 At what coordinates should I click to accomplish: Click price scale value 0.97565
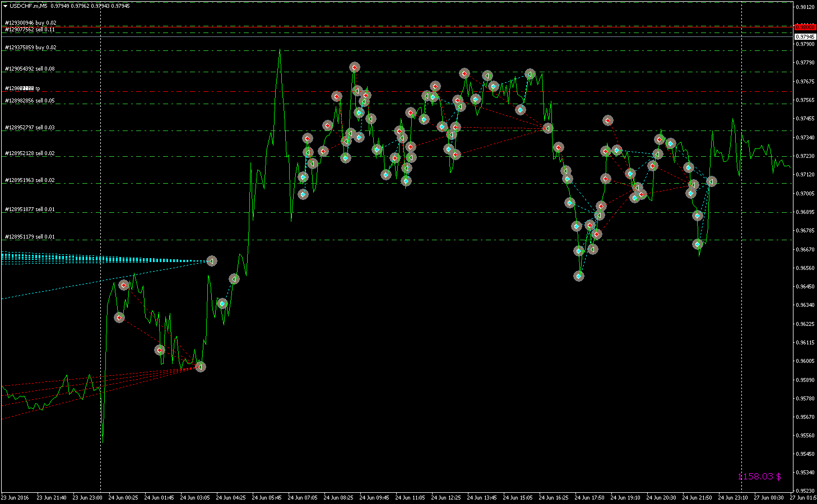click(806, 100)
